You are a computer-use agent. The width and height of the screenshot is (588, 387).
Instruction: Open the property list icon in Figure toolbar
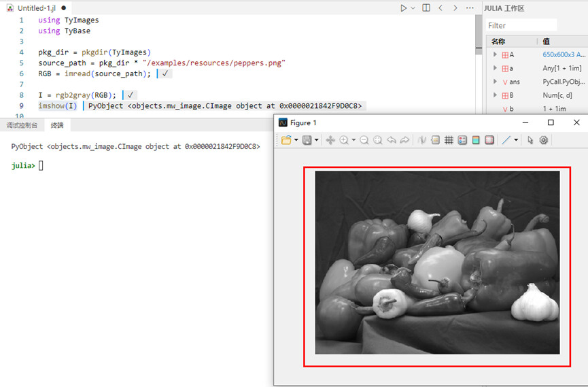(x=462, y=140)
